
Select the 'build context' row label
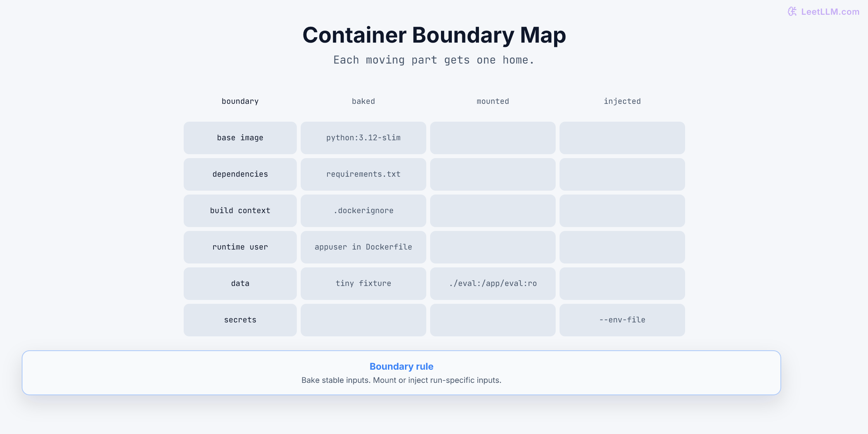[240, 211]
